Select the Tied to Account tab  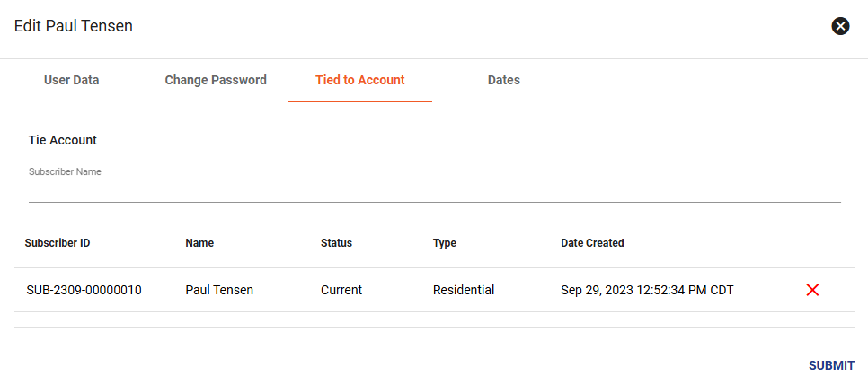[x=359, y=80]
